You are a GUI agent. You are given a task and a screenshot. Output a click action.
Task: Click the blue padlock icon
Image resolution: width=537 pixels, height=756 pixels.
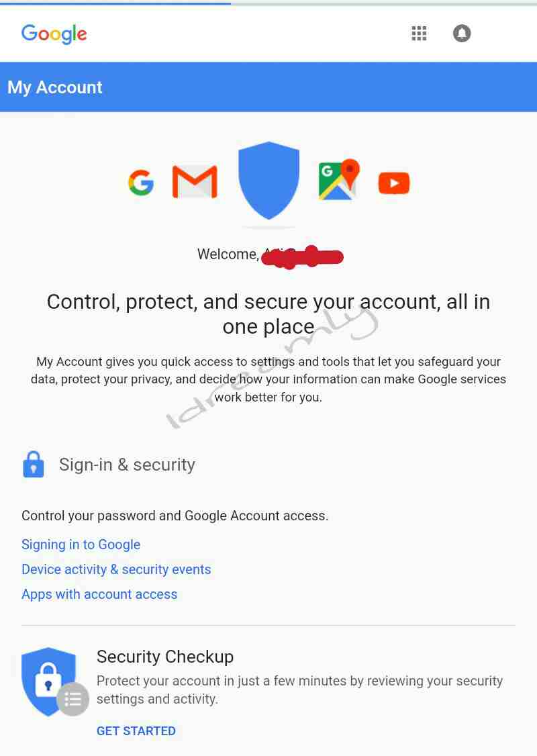coord(34,464)
